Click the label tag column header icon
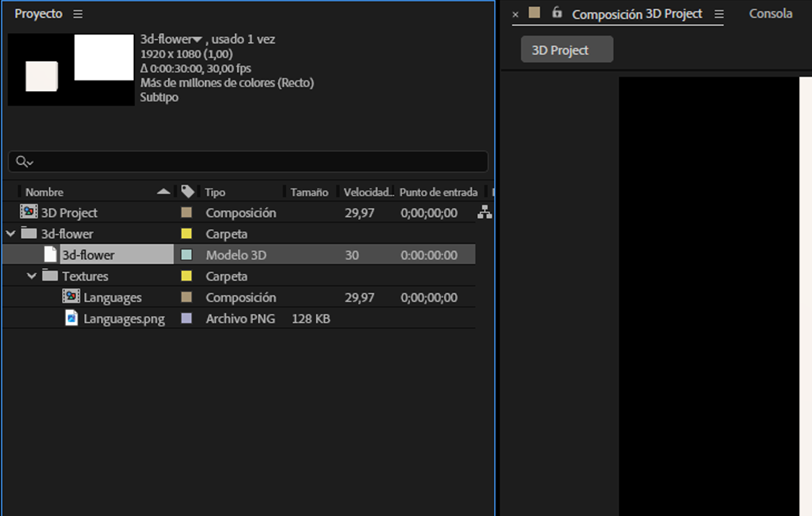This screenshot has width=812, height=516. pos(188,192)
